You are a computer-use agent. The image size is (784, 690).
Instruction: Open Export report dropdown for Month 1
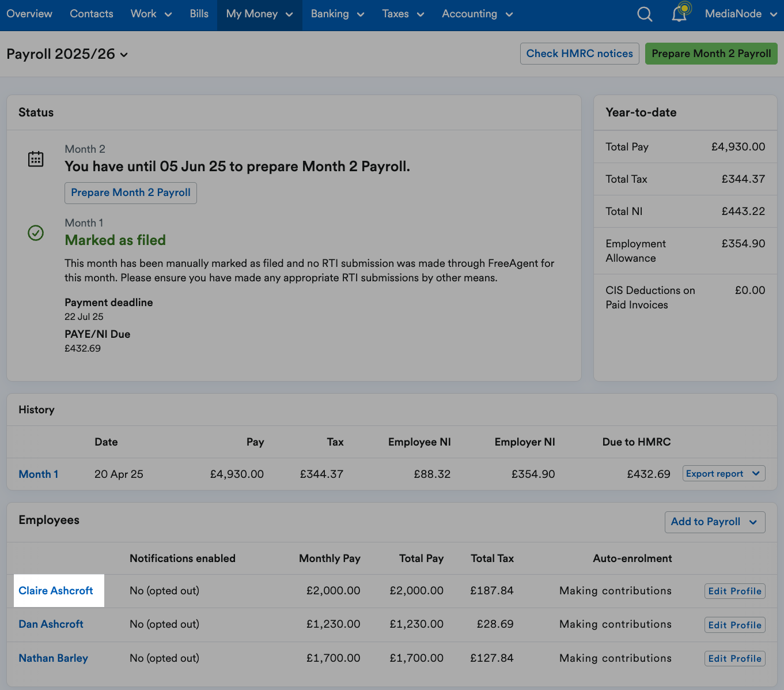[x=724, y=473]
